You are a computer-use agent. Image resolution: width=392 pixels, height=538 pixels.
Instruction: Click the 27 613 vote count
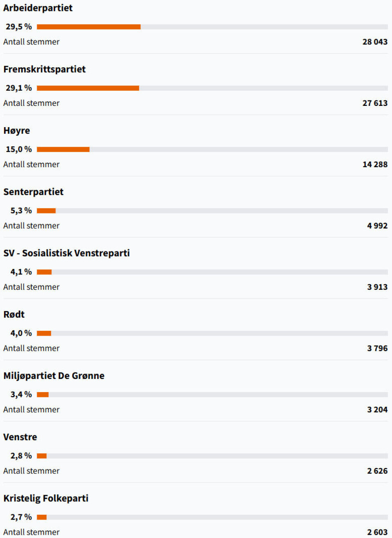pos(375,103)
